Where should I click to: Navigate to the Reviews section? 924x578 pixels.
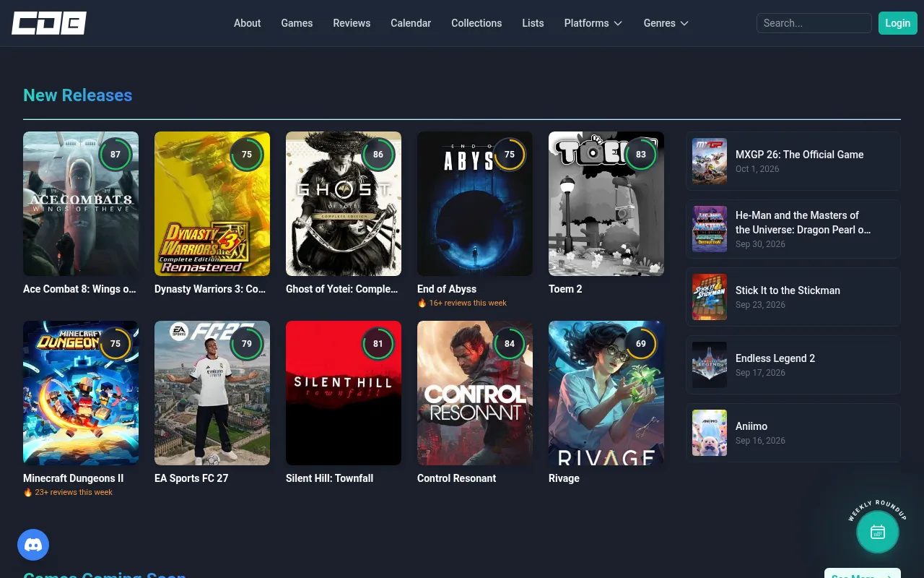352,23
